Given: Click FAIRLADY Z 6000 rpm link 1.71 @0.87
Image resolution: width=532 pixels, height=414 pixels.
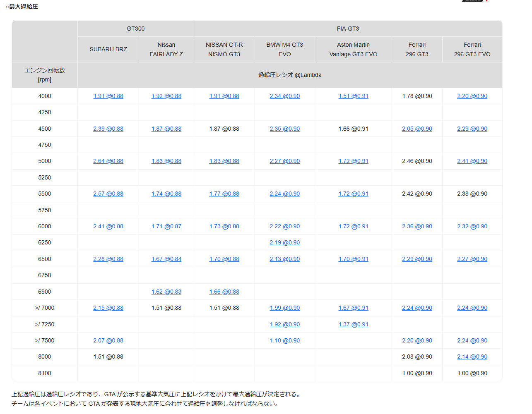Looking at the screenshot, I should pyautogui.click(x=166, y=226).
